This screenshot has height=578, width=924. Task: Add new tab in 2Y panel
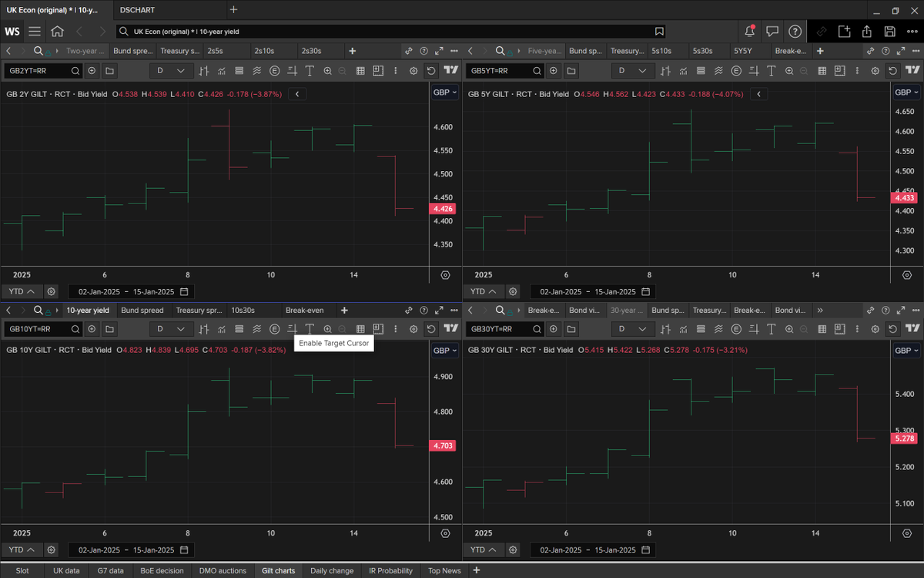[353, 51]
